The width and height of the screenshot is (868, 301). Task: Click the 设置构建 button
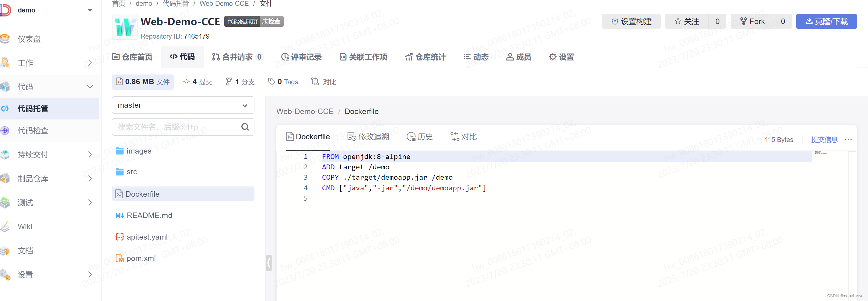tap(631, 22)
